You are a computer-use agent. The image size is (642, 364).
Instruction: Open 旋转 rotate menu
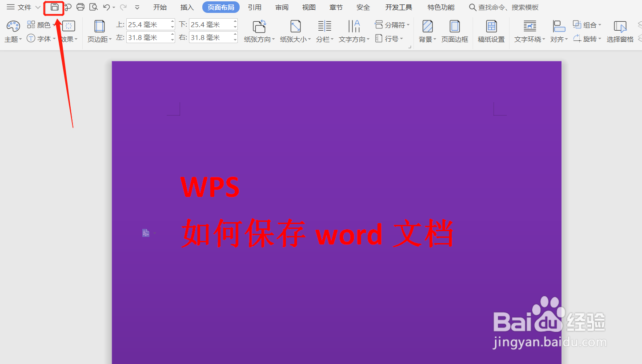tap(587, 39)
